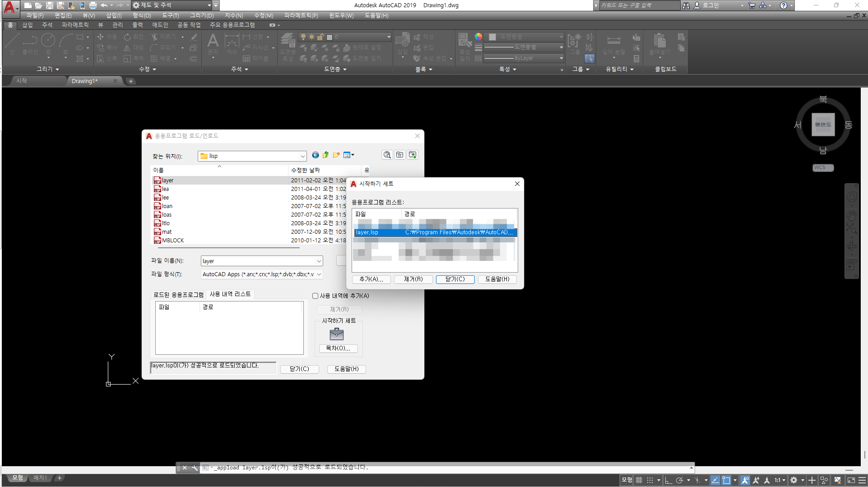Toggle Ortho mode in status bar
The height and width of the screenshot is (487, 868).
[668, 480]
